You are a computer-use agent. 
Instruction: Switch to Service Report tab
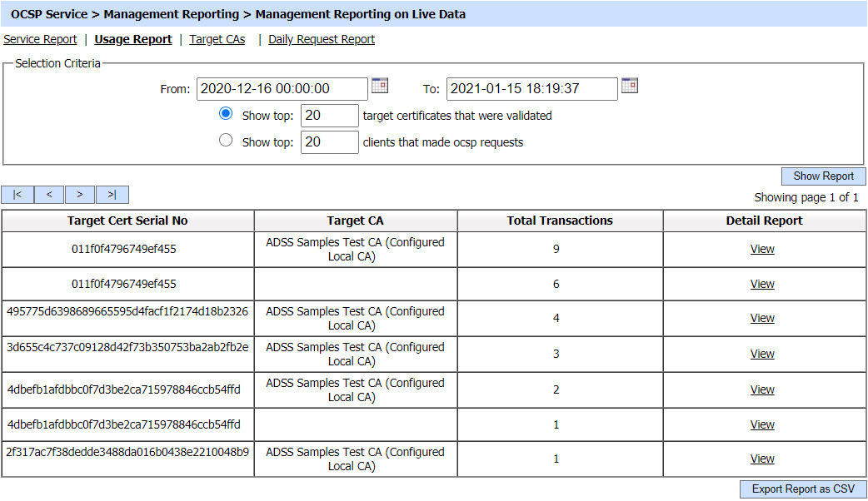40,39
